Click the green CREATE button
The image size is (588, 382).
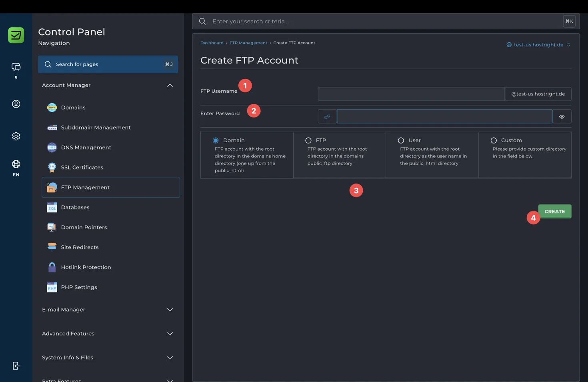[x=555, y=211]
